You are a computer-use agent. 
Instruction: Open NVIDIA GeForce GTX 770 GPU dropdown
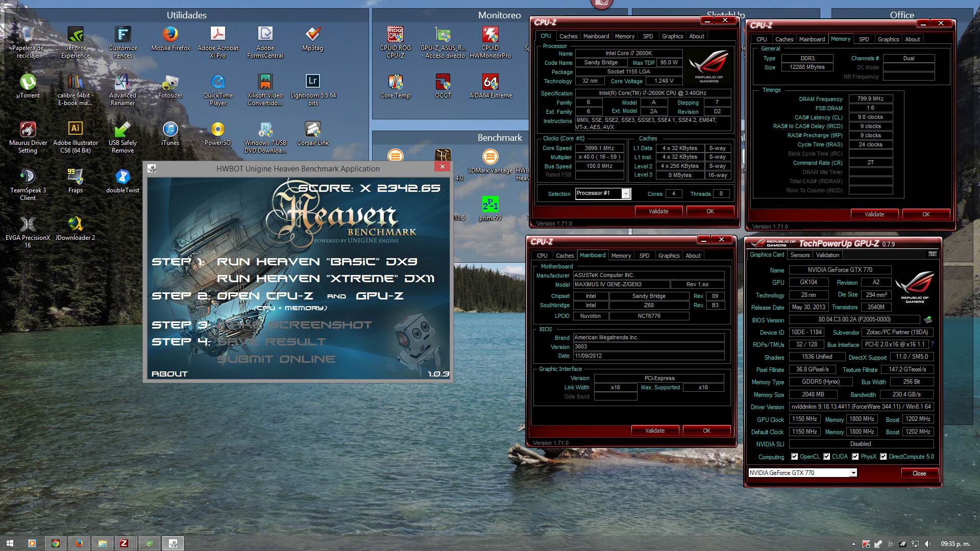point(853,473)
